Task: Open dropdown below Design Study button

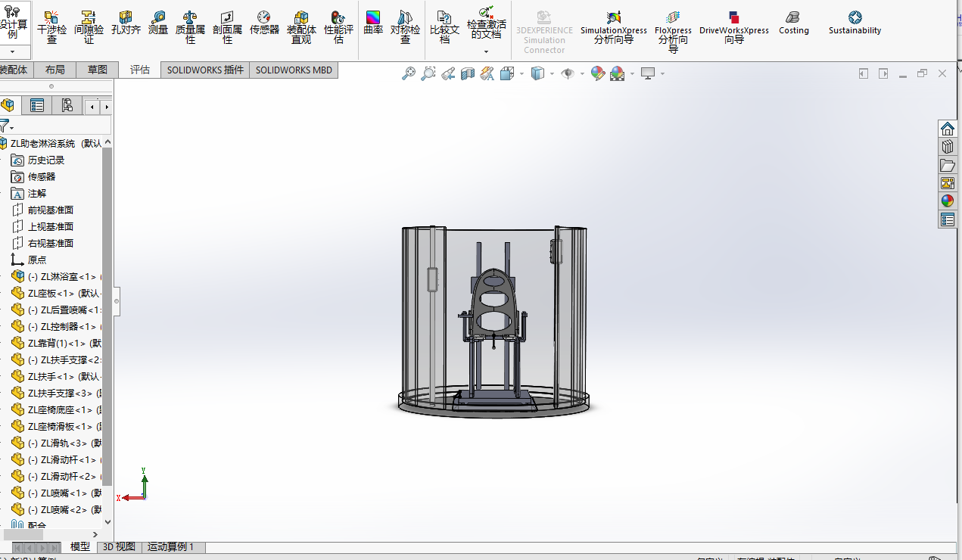Action: click(13, 52)
